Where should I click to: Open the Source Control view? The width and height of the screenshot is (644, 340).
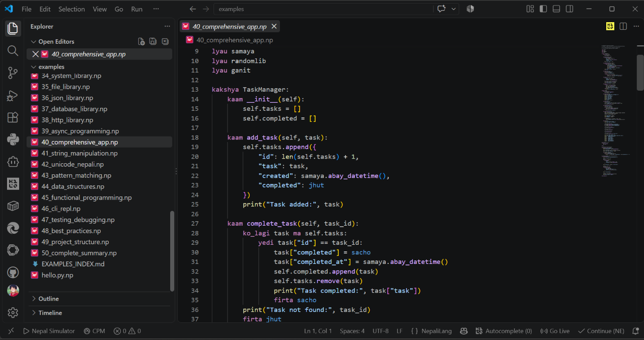(13, 73)
